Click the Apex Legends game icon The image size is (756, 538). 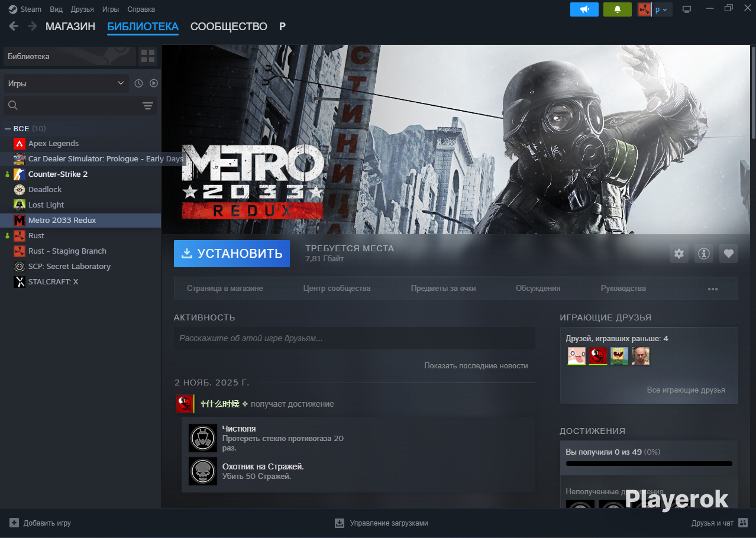(x=20, y=144)
